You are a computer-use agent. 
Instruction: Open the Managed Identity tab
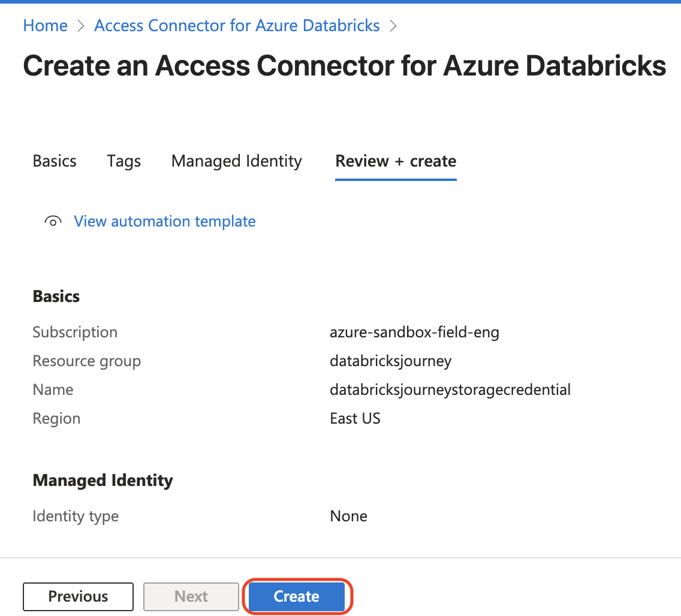[x=236, y=161]
